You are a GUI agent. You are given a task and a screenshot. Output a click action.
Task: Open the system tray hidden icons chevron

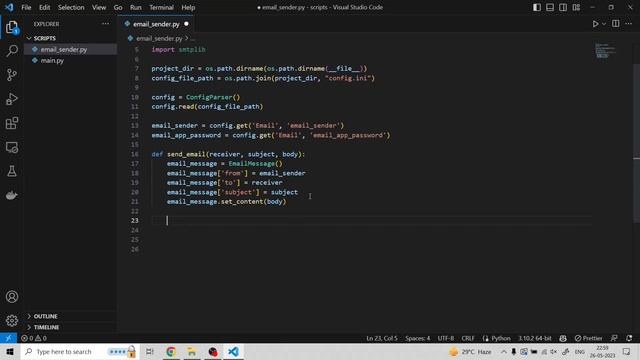click(x=504, y=351)
